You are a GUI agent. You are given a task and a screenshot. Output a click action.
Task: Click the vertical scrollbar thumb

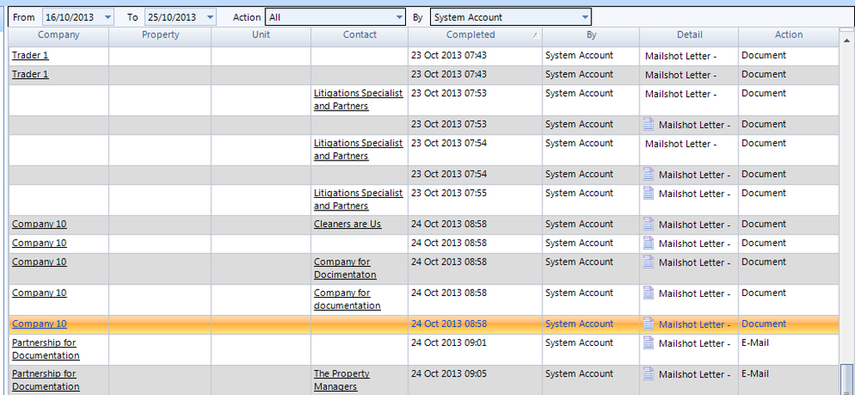846,379
